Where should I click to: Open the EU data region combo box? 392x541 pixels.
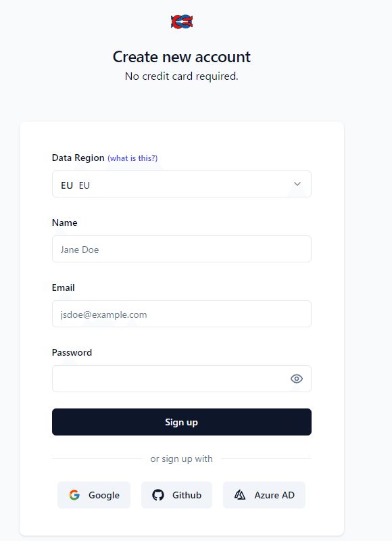[182, 184]
